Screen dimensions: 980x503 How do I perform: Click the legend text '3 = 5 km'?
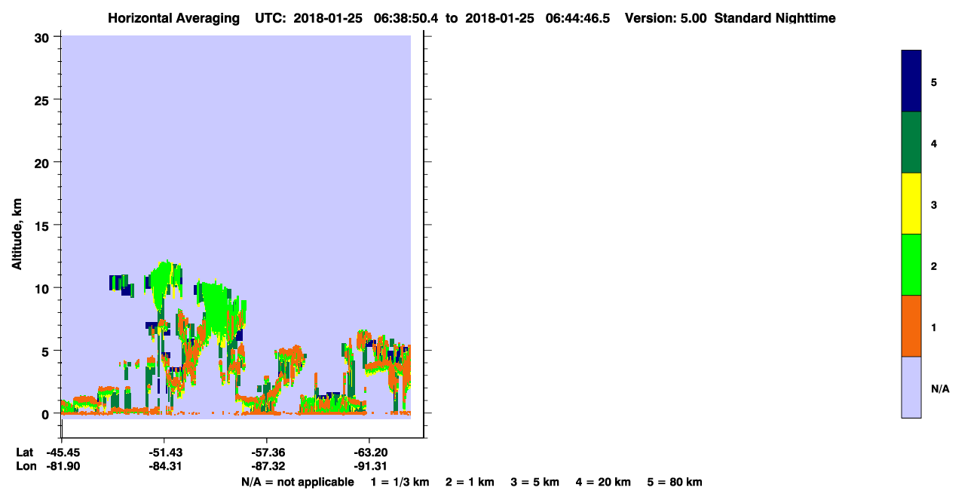(535, 482)
